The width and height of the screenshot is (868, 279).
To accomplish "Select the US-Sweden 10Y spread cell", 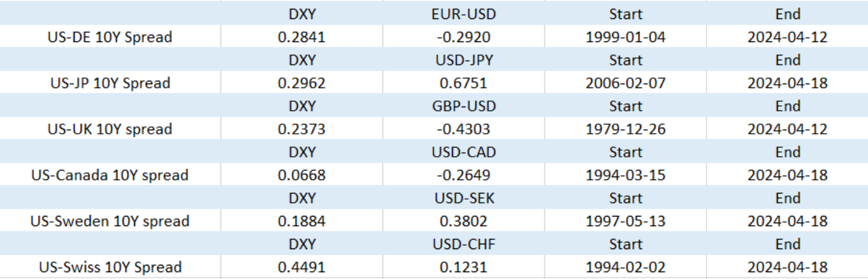I will tap(110, 222).
